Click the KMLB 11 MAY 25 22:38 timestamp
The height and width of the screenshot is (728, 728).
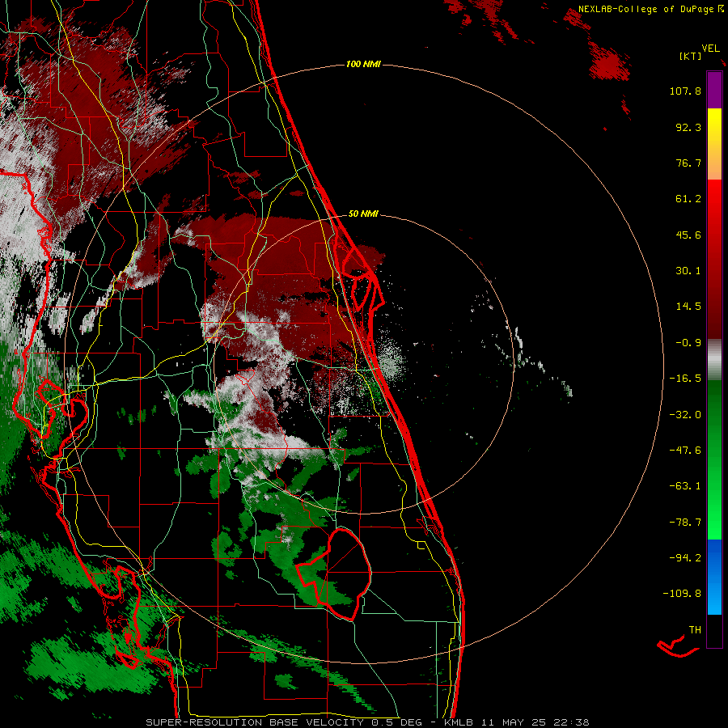[x=517, y=722]
